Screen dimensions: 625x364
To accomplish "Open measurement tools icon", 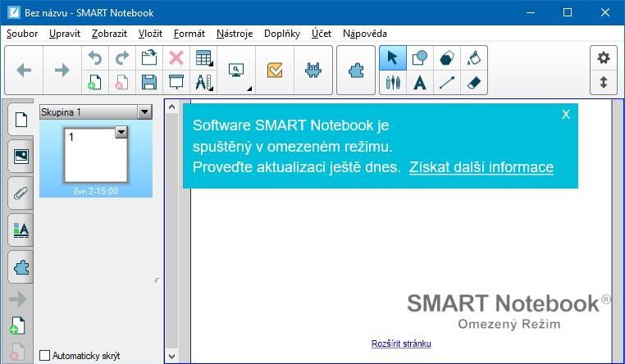I will [x=203, y=83].
